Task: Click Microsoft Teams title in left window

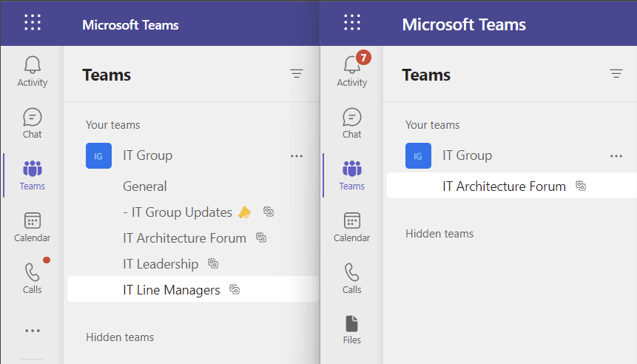Action: pyautogui.click(x=130, y=24)
